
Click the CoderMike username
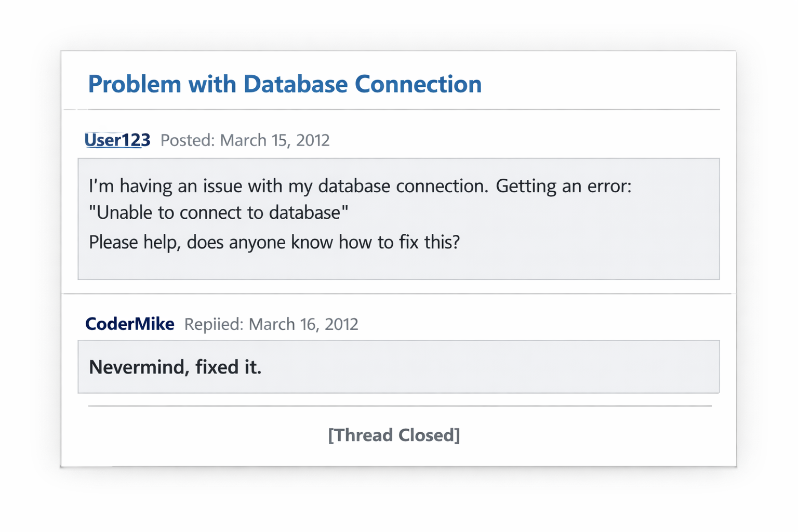click(129, 324)
